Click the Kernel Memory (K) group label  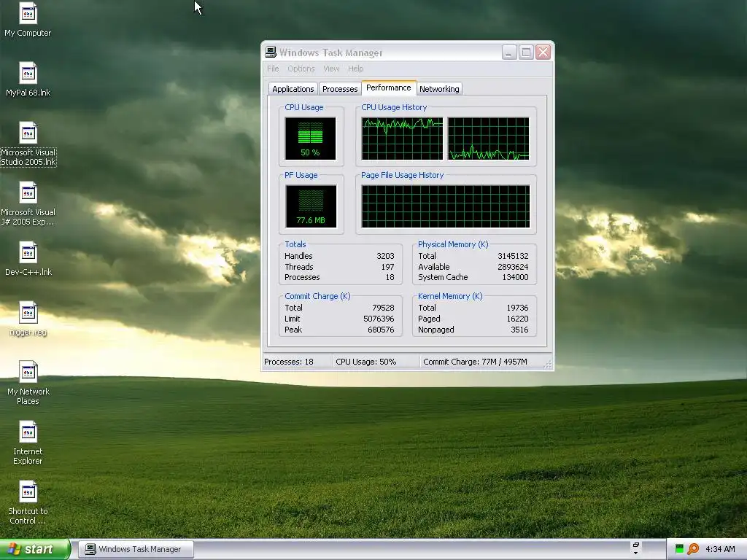450,296
